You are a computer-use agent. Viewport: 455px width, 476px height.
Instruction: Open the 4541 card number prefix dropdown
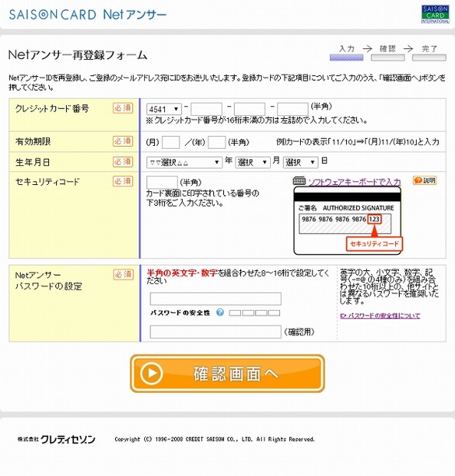pyautogui.click(x=163, y=109)
